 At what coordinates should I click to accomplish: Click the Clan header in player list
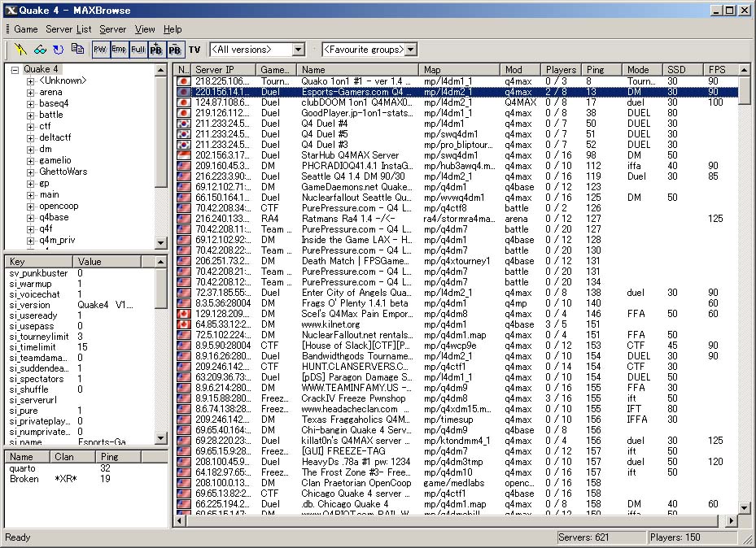(x=72, y=456)
